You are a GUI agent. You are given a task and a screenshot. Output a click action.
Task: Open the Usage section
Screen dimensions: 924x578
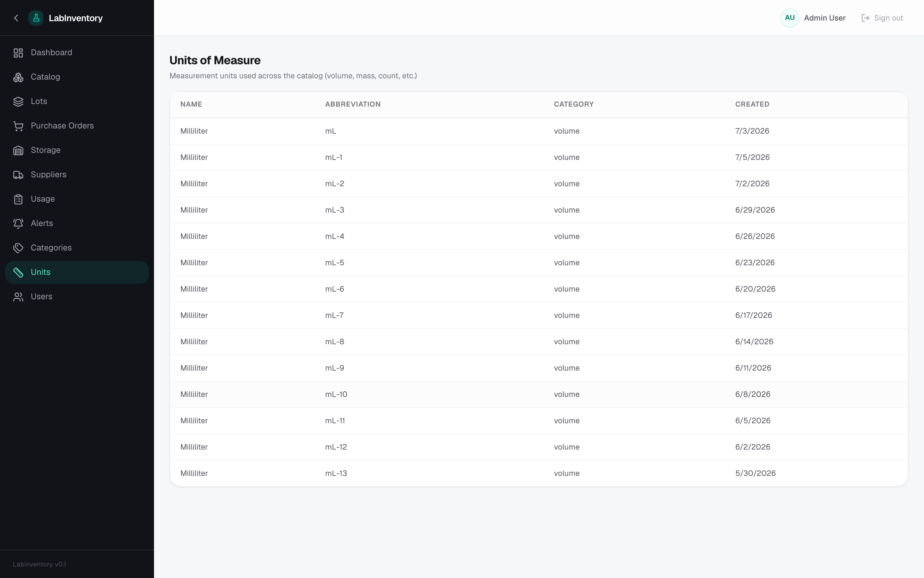77,199
